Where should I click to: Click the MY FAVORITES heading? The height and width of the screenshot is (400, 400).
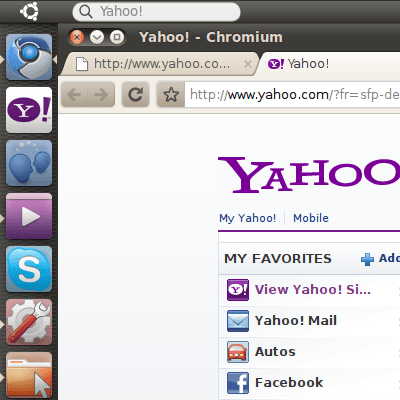[278, 259]
